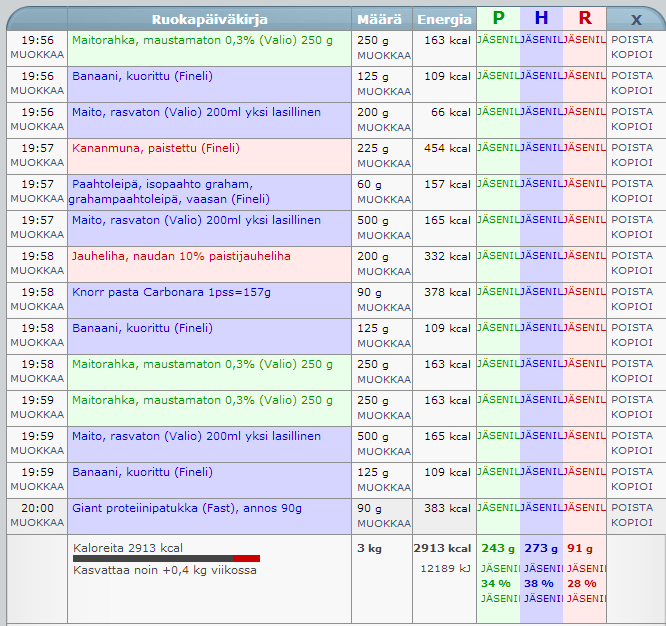This screenshot has width=666, height=626.
Task: Click green JÄSENIL in Giant proteiinipatukka row
Action: click(x=498, y=508)
